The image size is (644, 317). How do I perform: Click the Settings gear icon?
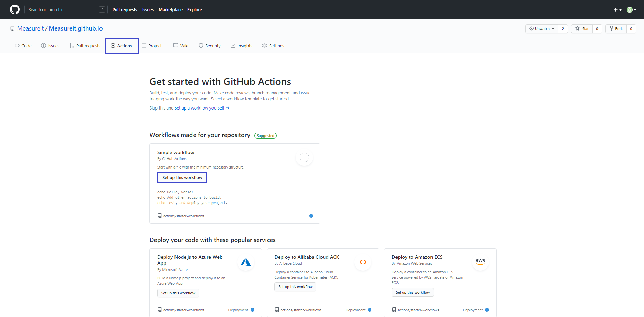click(264, 46)
